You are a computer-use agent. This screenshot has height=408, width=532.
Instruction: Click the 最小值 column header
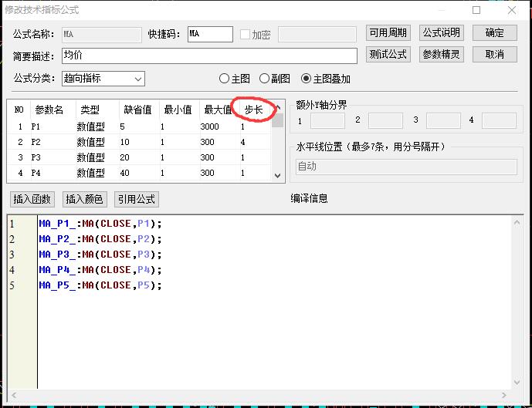click(x=178, y=110)
